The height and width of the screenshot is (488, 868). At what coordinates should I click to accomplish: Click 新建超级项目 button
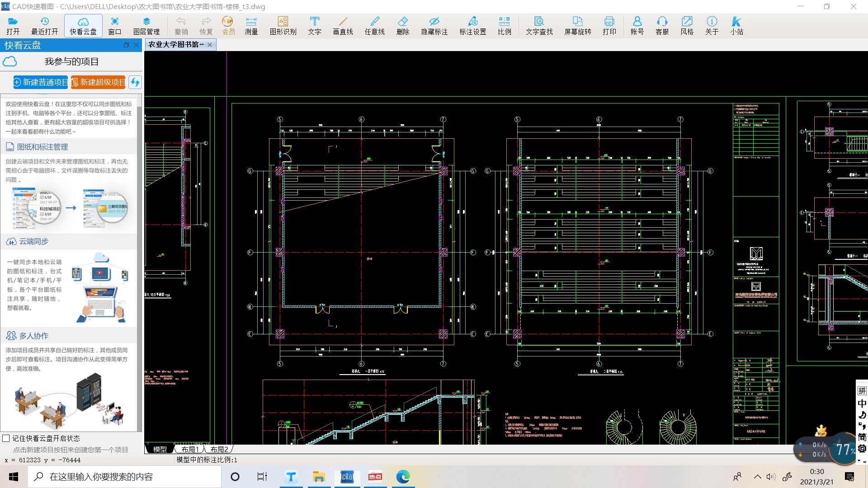point(98,82)
